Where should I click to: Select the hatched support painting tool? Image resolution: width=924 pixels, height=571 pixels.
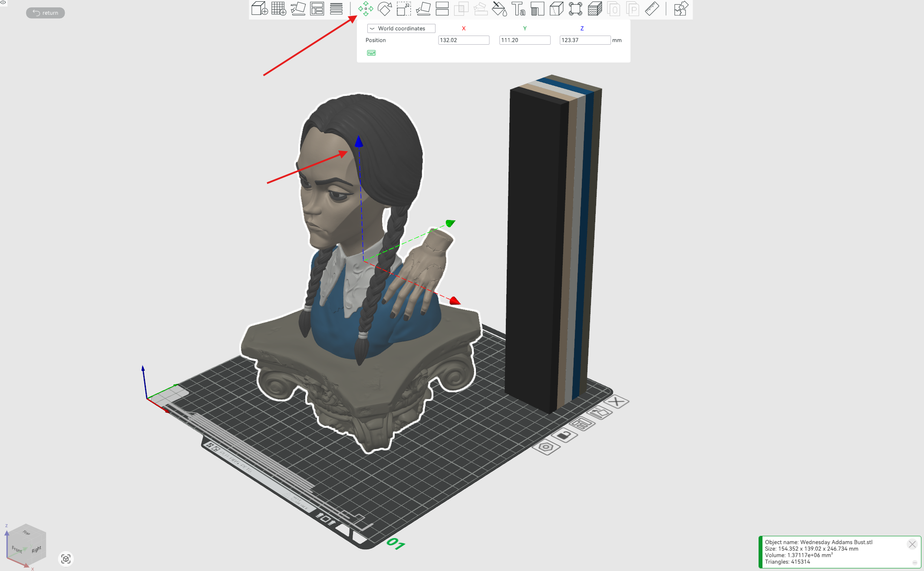click(x=538, y=9)
